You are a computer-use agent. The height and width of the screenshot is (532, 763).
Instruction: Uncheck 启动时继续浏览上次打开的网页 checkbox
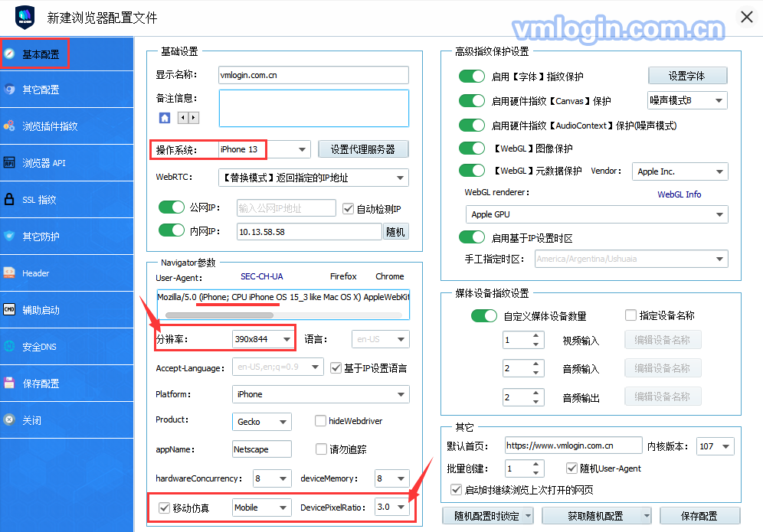pos(456,489)
